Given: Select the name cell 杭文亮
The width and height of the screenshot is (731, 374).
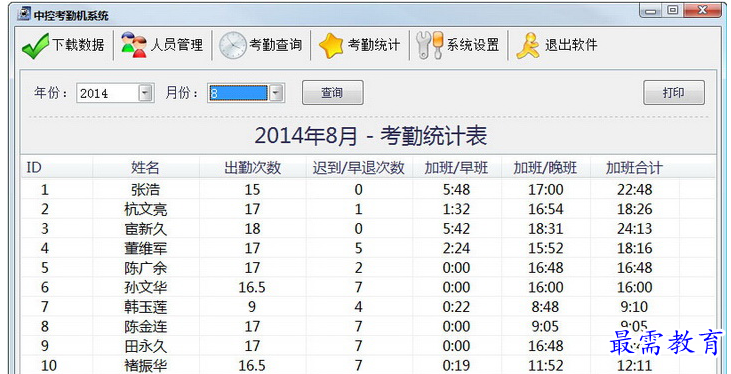Looking at the screenshot, I should (145, 209).
